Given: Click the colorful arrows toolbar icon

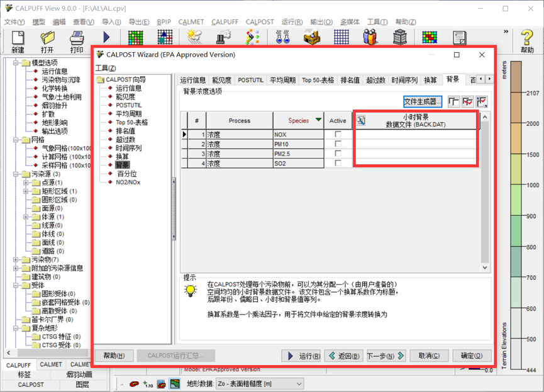Looking at the screenshot, I should pos(253,37).
